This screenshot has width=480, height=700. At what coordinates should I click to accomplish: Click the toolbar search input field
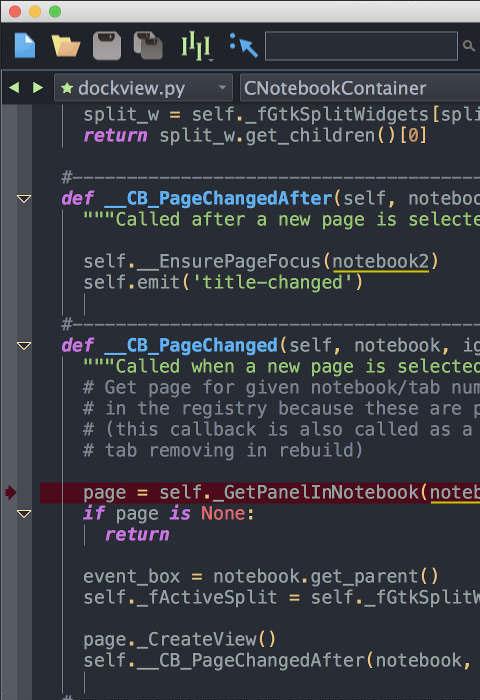click(x=361, y=46)
